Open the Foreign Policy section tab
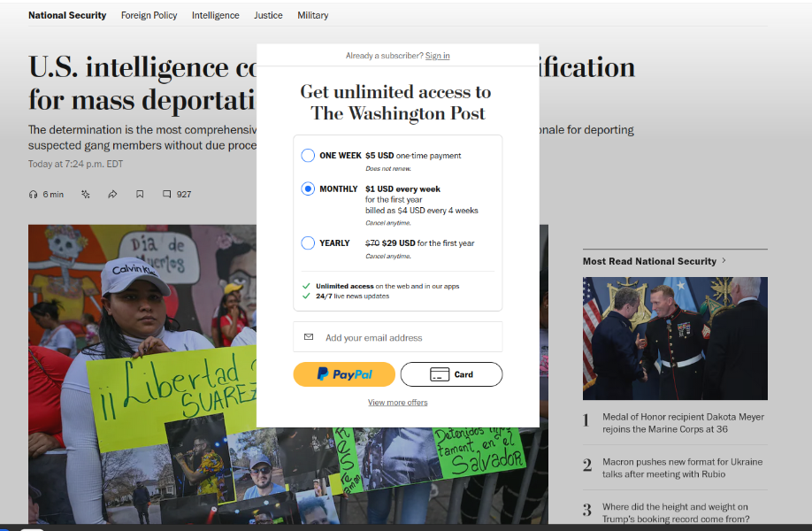Viewport: 812px width, 531px height. click(x=149, y=16)
